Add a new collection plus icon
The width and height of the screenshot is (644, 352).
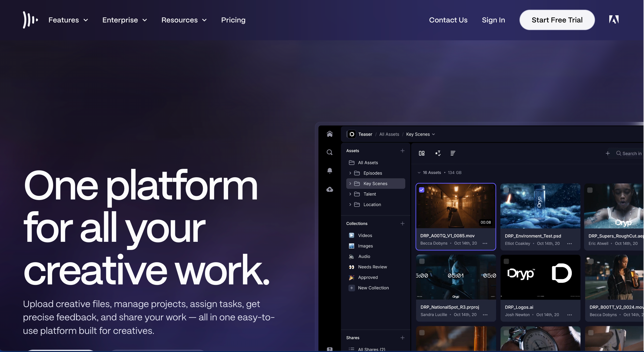[402, 223]
